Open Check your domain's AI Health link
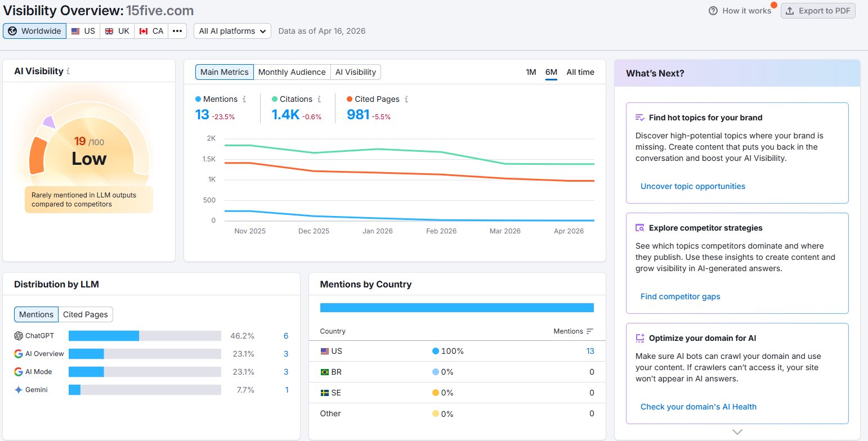 pyautogui.click(x=699, y=407)
